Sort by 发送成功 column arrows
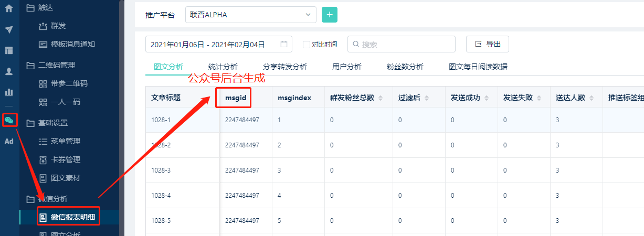 pyautogui.click(x=487, y=98)
